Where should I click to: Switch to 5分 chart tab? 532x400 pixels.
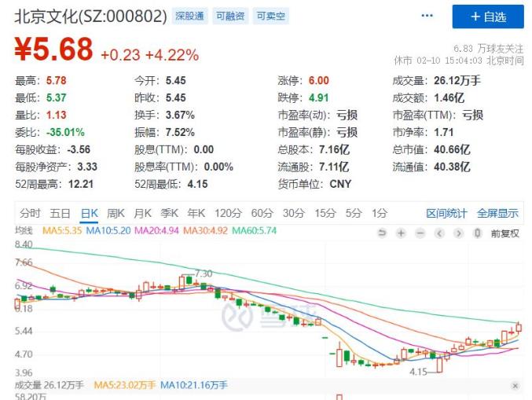(x=354, y=214)
